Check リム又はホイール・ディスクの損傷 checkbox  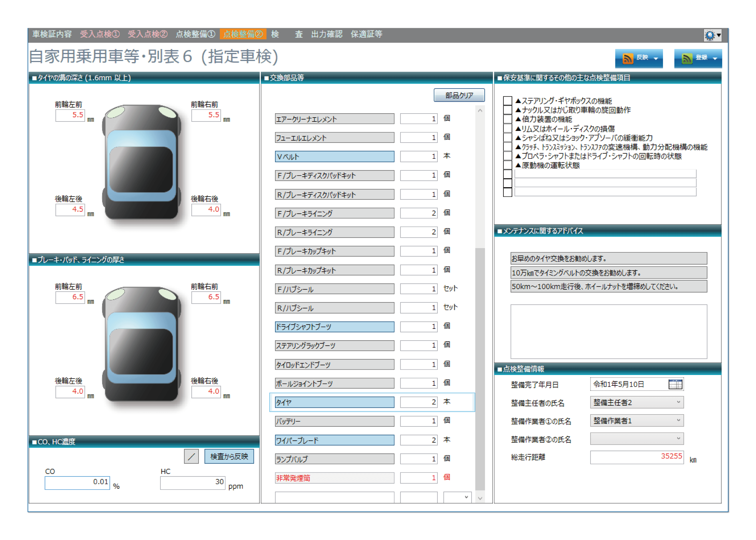coord(507,128)
